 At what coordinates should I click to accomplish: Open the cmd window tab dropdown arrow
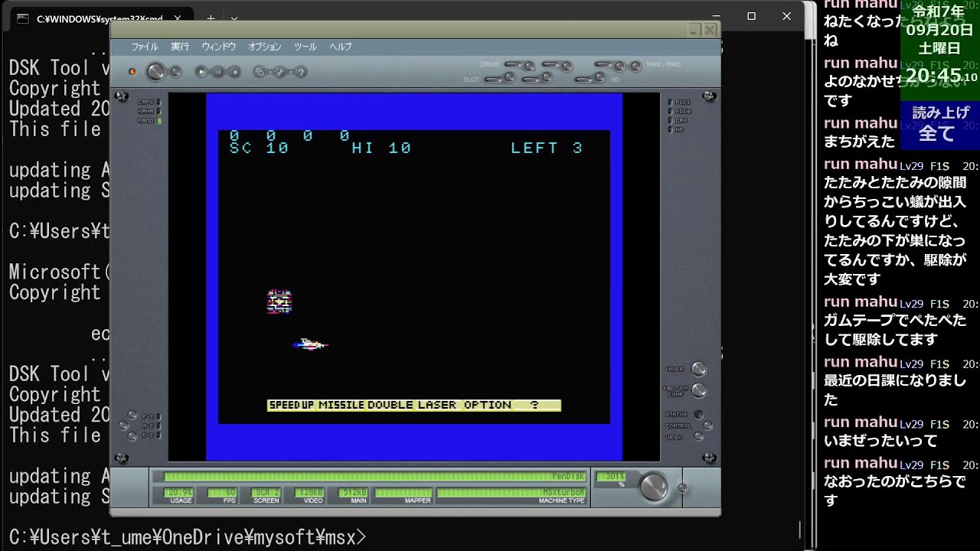pos(234,18)
